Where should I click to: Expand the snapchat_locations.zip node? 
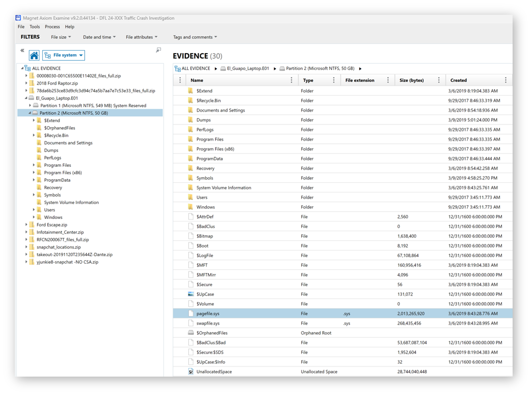pos(26,247)
